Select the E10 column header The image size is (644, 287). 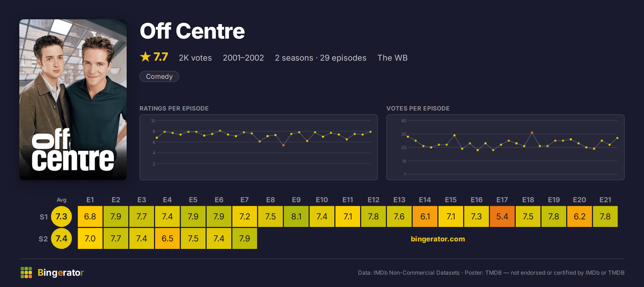point(322,200)
